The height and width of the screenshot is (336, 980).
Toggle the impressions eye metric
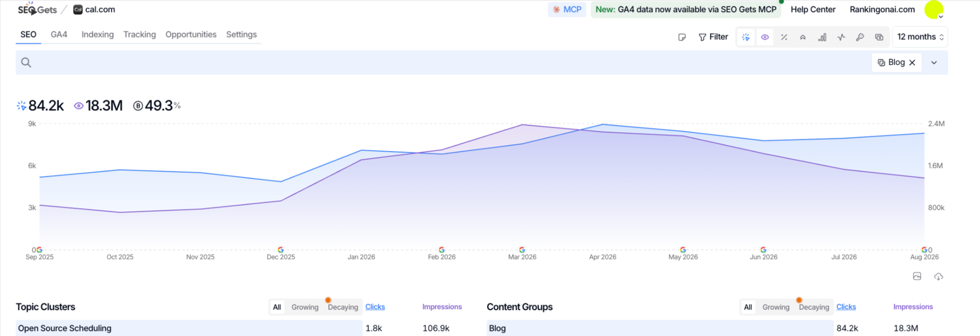765,37
